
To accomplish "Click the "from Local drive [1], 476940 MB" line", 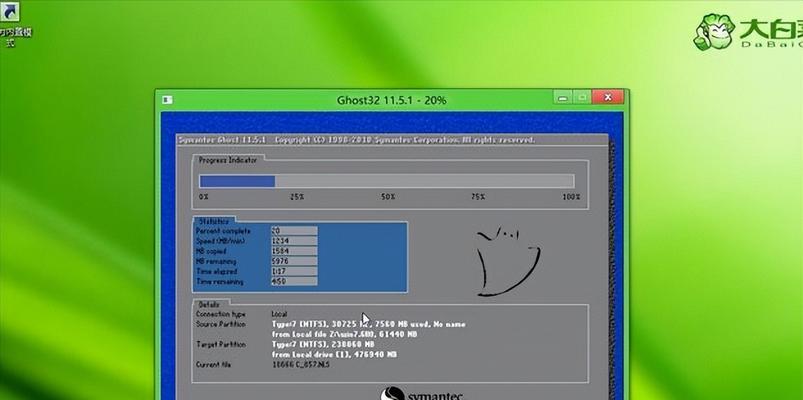I will [334, 354].
